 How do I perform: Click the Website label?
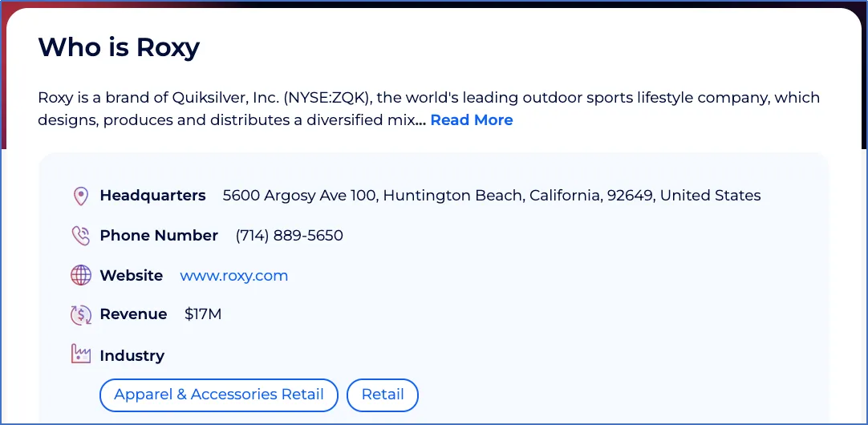click(132, 276)
